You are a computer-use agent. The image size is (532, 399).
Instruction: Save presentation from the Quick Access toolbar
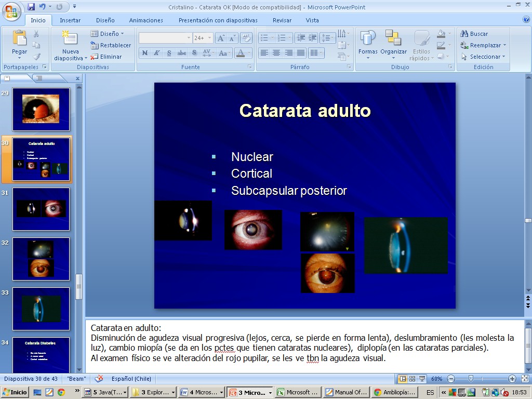pos(31,7)
